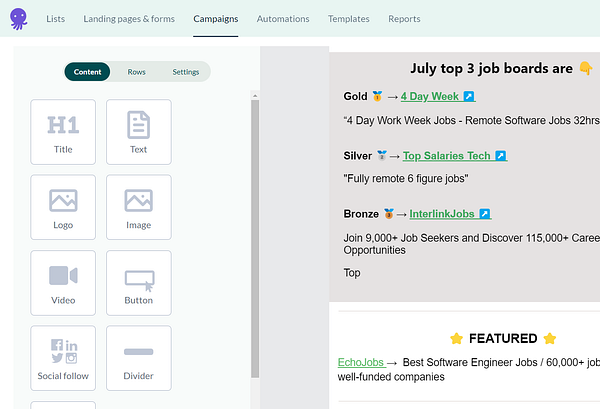Open the 4 Day Week link
This screenshot has width=600, height=409.
(x=438, y=96)
